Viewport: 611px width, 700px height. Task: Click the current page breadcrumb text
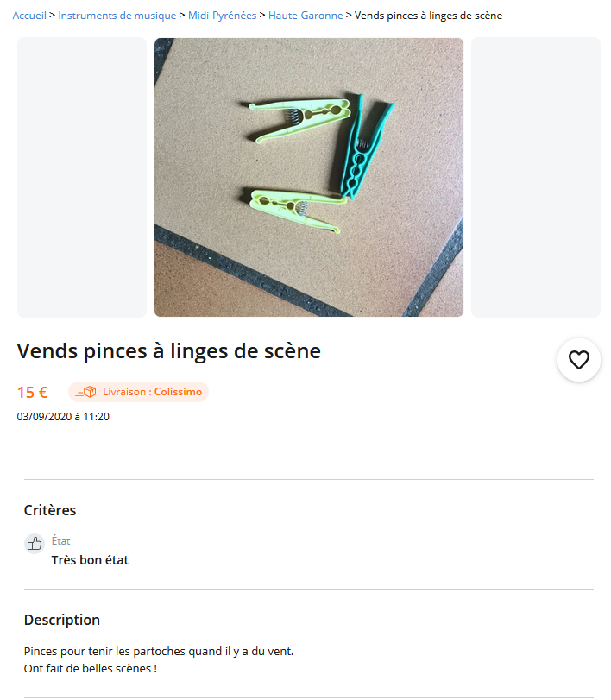point(429,16)
